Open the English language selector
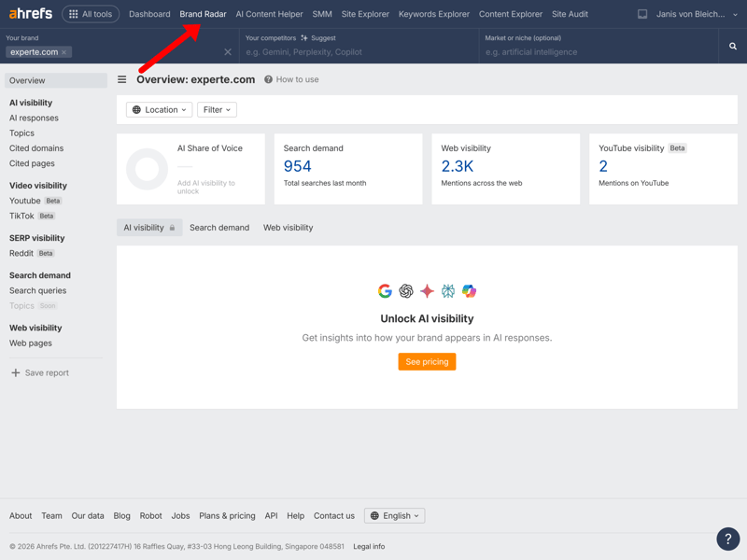Viewport: 747px width, 560px height. 394,515
